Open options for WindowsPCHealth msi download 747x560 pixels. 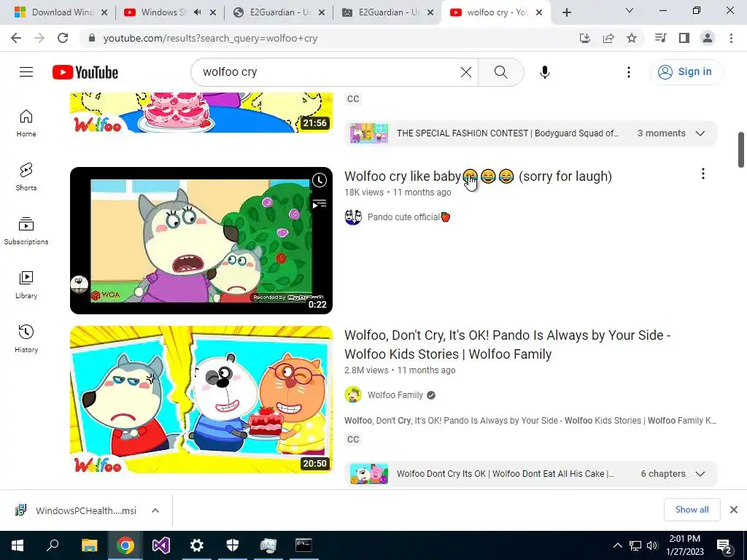tap(155, 510)
